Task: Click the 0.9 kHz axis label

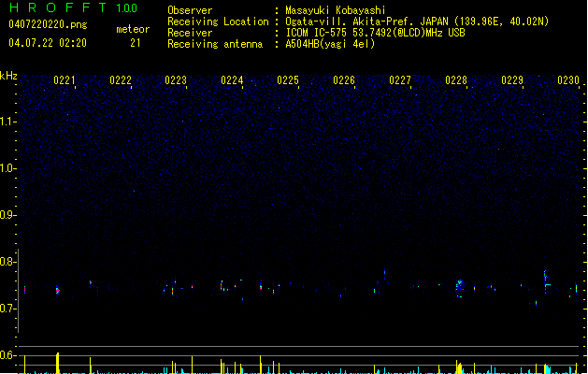Action: [7, 215]
